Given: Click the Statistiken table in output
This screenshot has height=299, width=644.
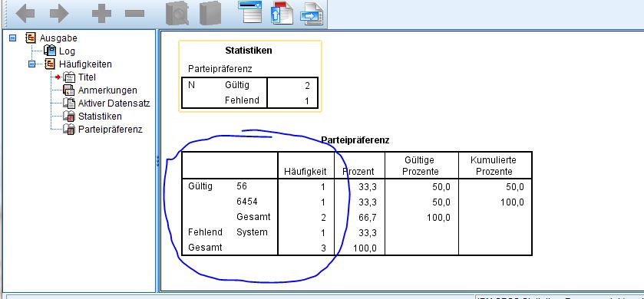Looking at the screenshot, I should click(x=249, y=76).
